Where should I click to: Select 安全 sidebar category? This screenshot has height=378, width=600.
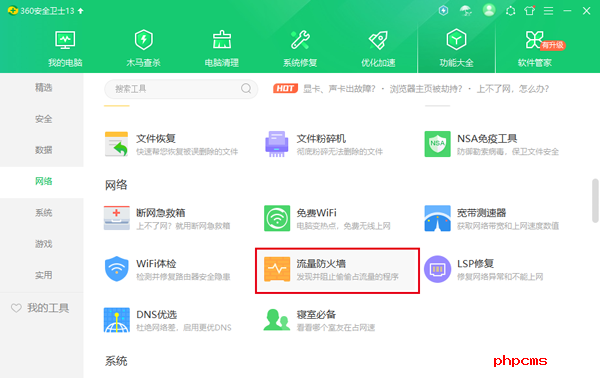click(44, 119)
